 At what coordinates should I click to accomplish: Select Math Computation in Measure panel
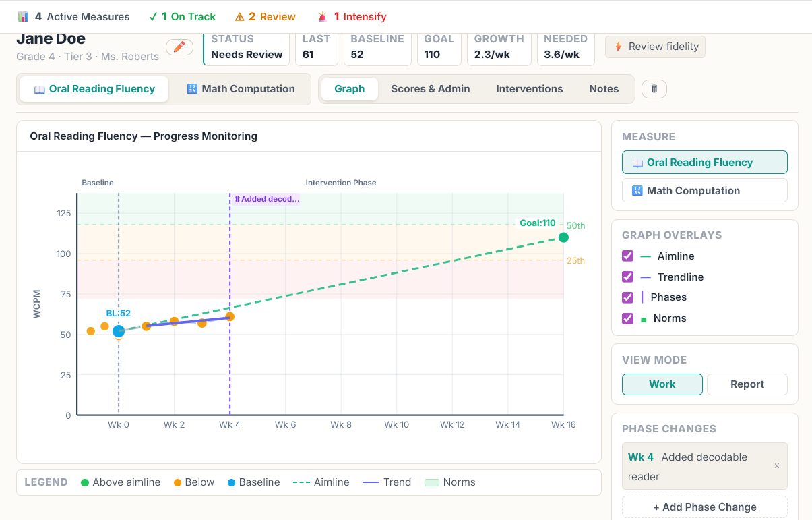(704, 191)
